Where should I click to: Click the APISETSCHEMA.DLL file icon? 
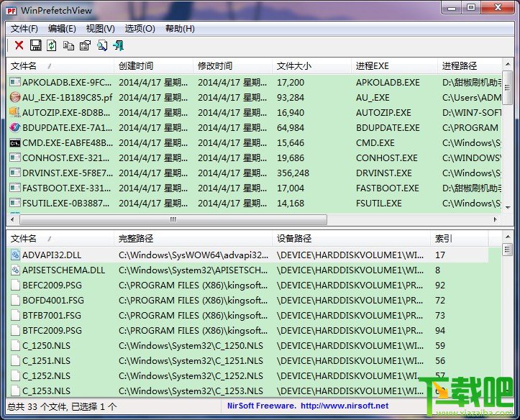click(15, 270)
